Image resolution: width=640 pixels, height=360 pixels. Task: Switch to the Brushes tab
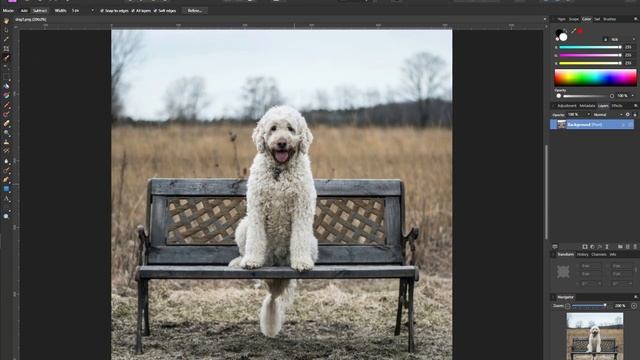(609, 19)
